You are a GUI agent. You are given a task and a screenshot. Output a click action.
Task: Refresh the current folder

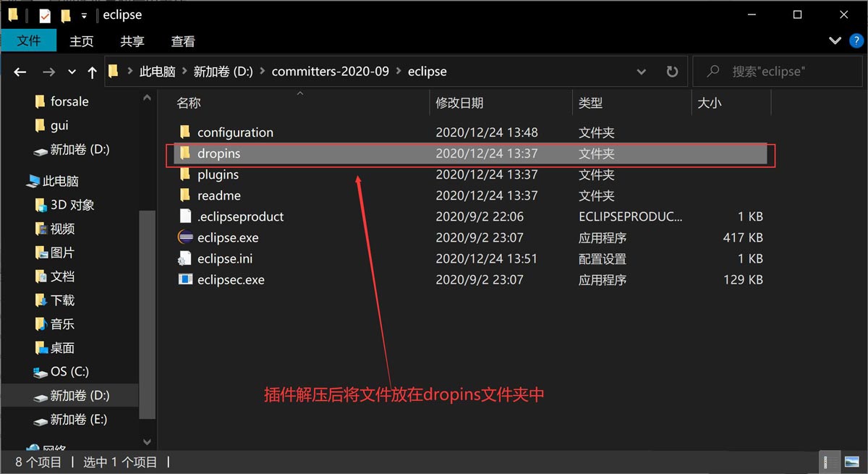pyautogui.click(x=672, y=72)
